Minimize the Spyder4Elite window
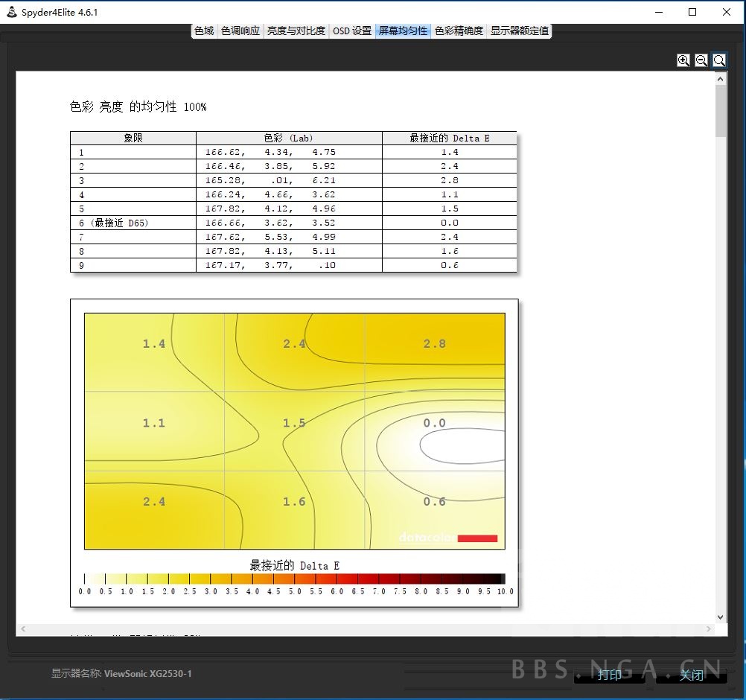The height and width of the screenshot is (700, 746). click(659, 12)
